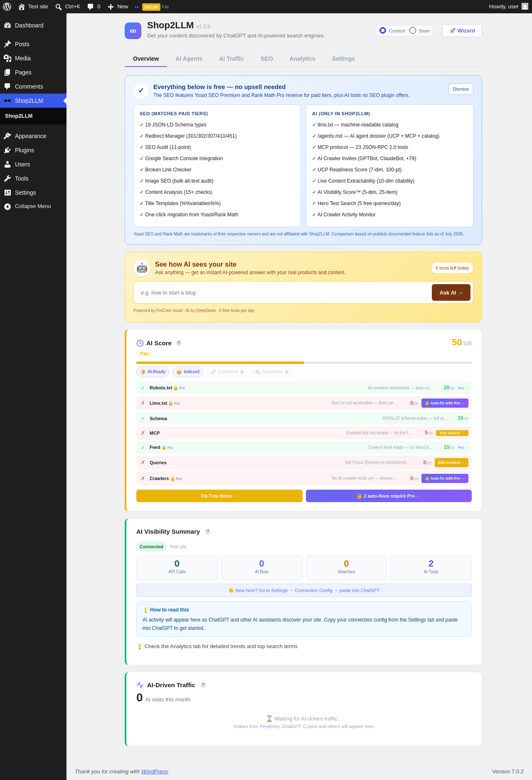Image resolution: width=532 pixels, height=780 pixels.
Task: Click the Test site home icon
Action: (22, 7)
